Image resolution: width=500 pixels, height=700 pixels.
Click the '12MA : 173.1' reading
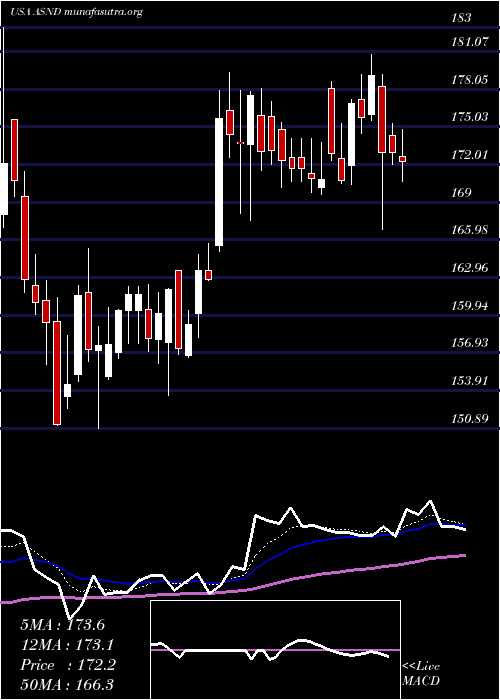(x=67, y=645)
